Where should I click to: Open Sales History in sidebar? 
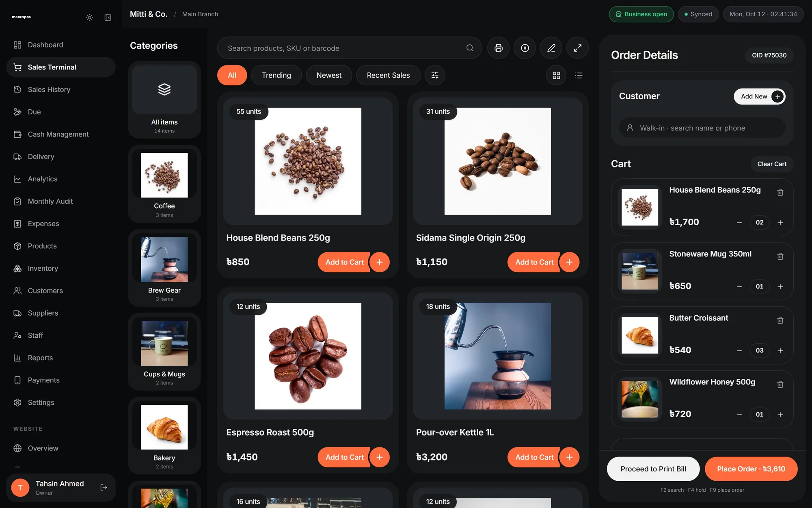[61, 89]
